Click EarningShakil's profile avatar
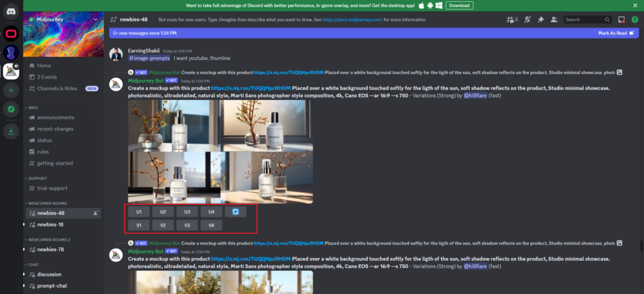The height and width of the screenshot is (294, 644). coord(116,54)
